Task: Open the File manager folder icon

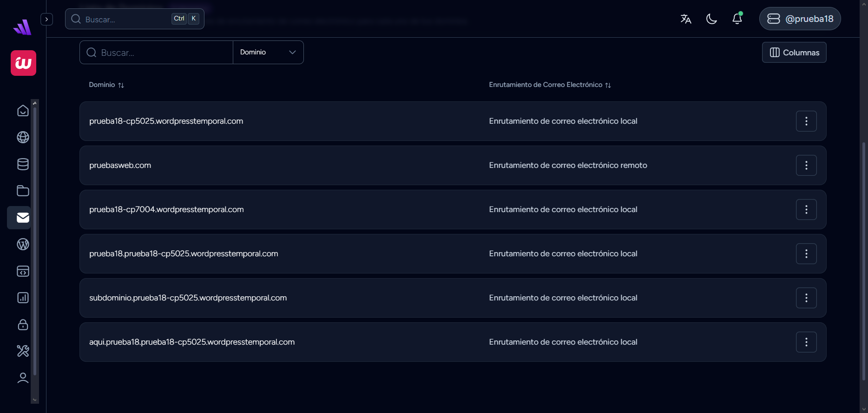Action: coord(23,191)
